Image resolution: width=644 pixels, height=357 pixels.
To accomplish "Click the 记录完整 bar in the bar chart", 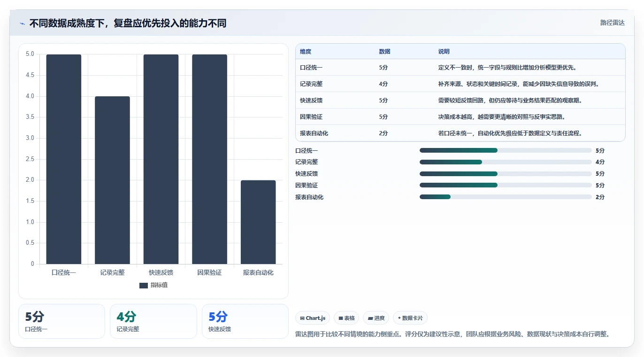I will pos(112,180).
